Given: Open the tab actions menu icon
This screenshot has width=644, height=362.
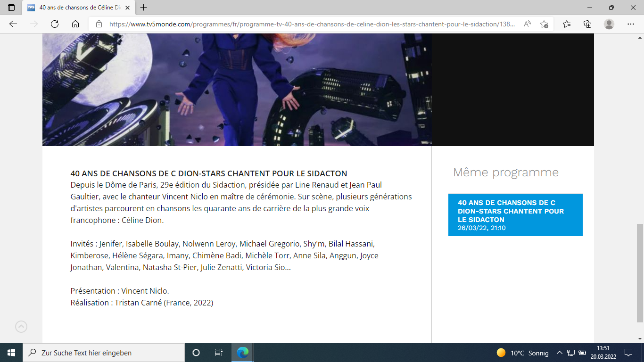Looking at the screenshot, I should coord(11,8).
